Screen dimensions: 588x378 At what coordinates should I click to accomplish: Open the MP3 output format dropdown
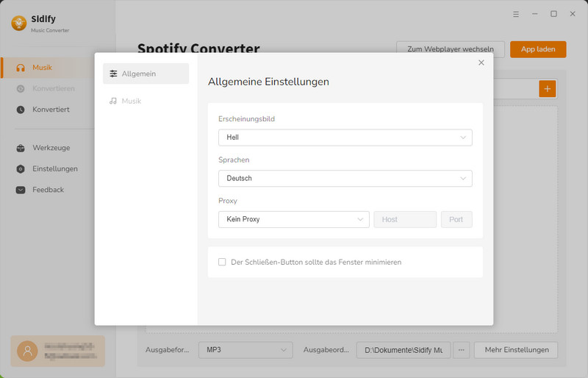coord(245,350)
